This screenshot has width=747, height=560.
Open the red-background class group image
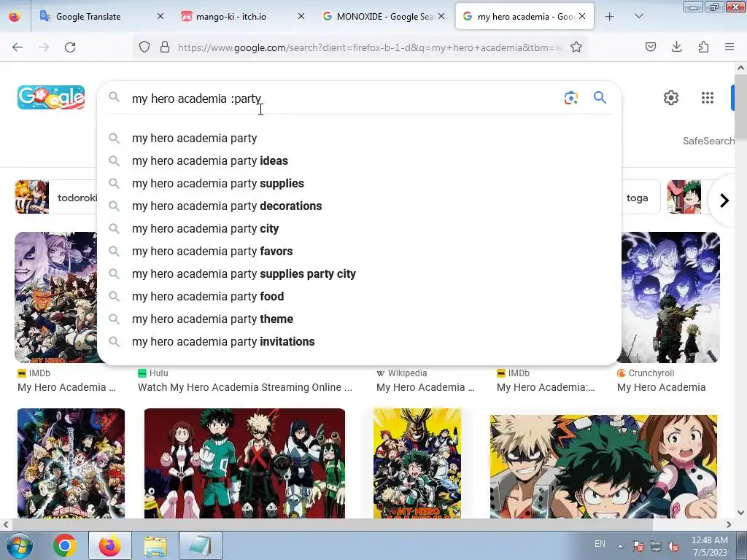tap(244, 463)
